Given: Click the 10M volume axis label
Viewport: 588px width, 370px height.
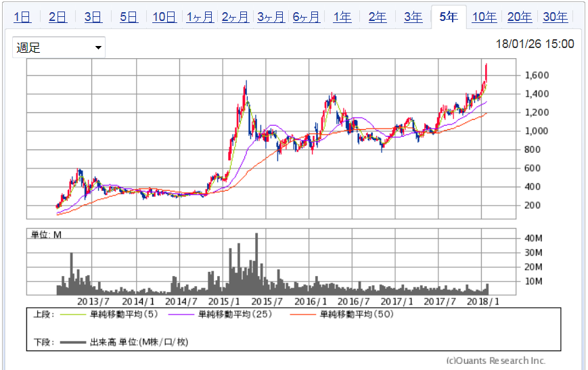Looking at the screenshot, I should (x=533, y=281).
